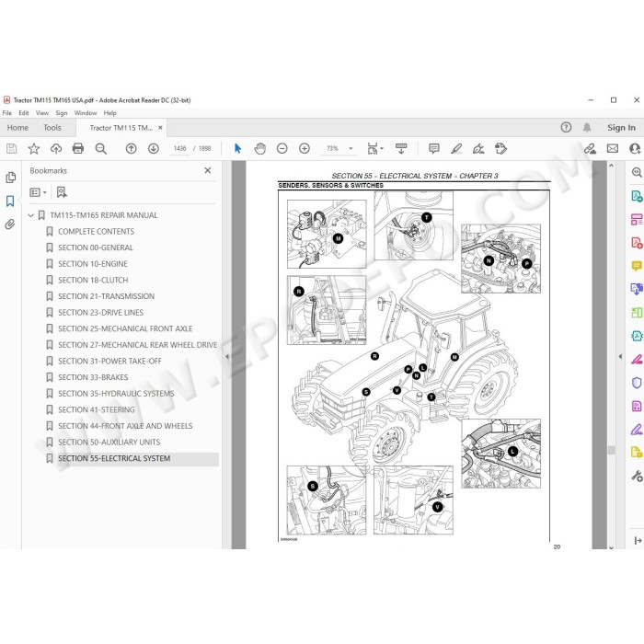
Task: Open SECTION 41-STEERING bookmark
Action: coord(97,410)
